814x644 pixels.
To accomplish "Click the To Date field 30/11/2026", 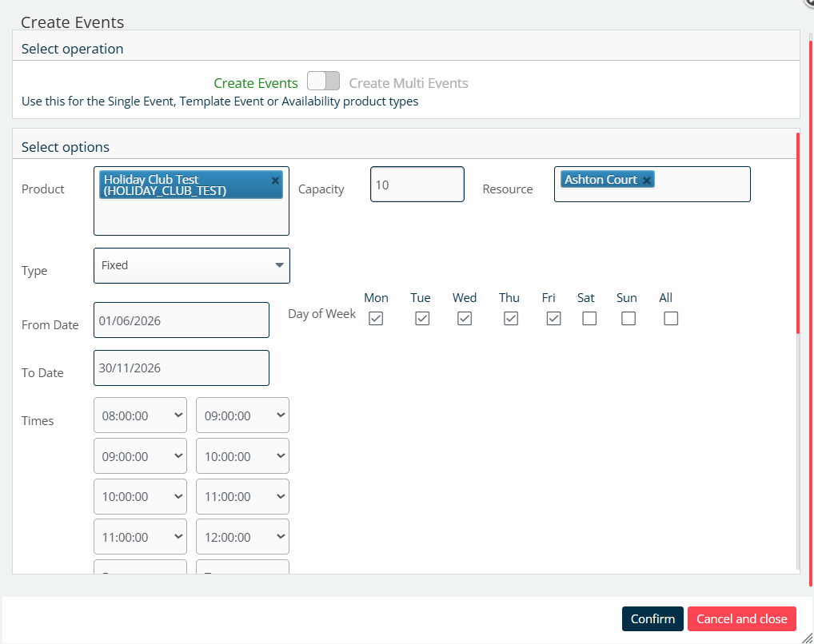I will point(182,368).
